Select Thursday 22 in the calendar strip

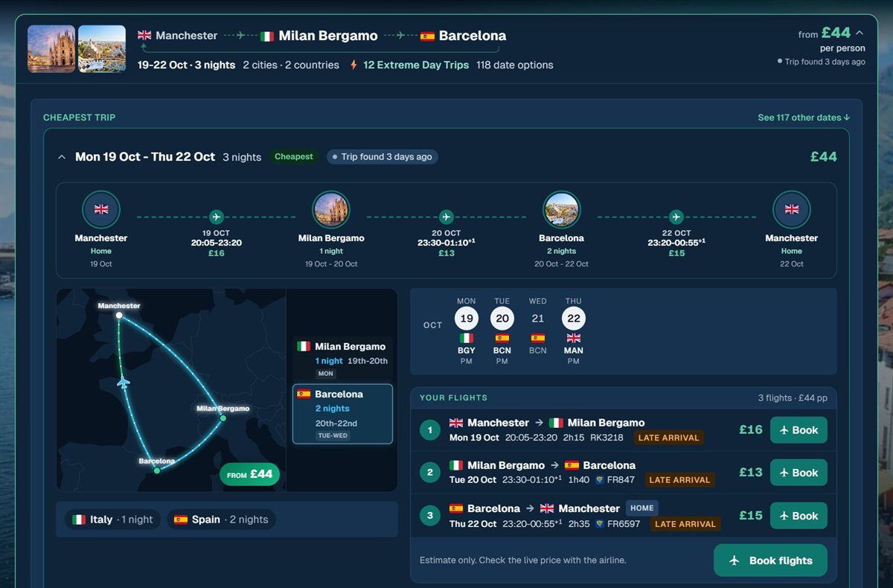tap(574, 319)
